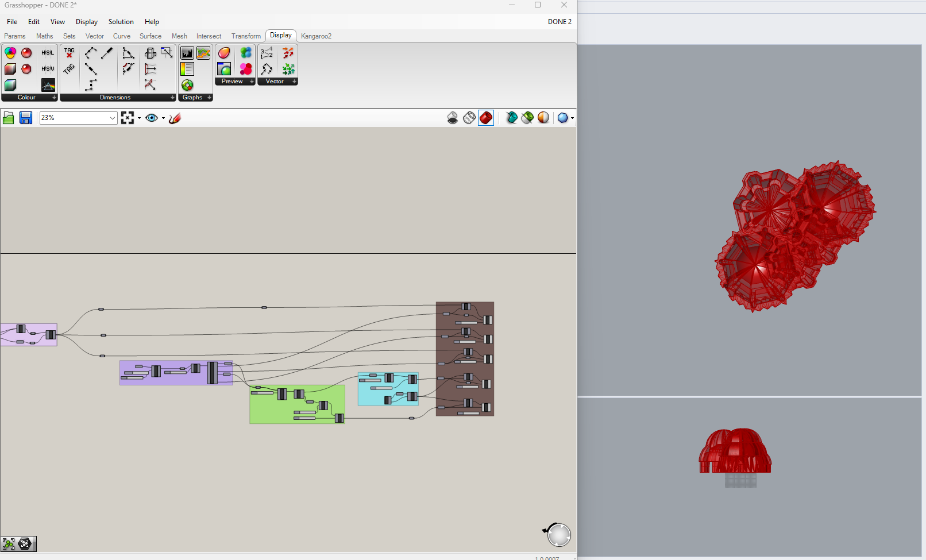The width and height of the screenshot is (926, 560).
Task: Select the brown group on canvas
Action: coord(465,358)
